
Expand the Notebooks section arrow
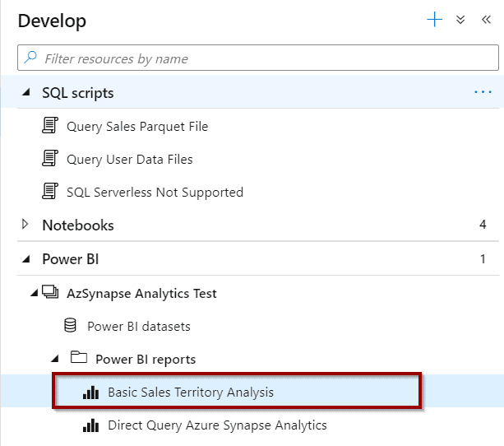pyautogui.click(x=25, y=225)
